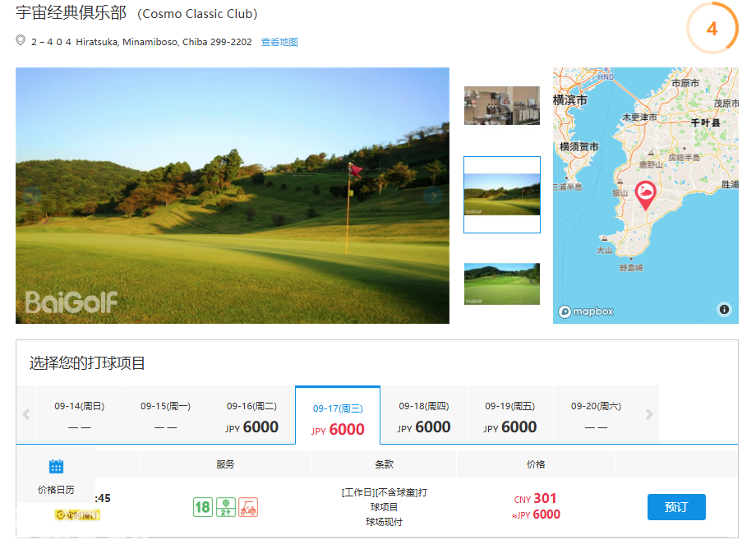This screenshot has height=549, width=756.
Task: Select the 09-16 (周二) date tab
Action: point(251,416)
